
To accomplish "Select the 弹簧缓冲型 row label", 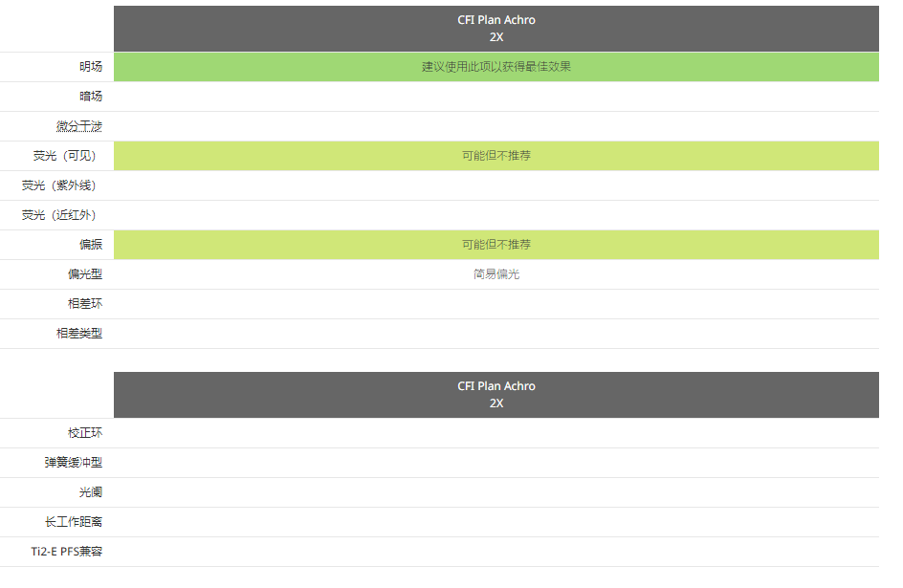I will [x=73, y=463].
